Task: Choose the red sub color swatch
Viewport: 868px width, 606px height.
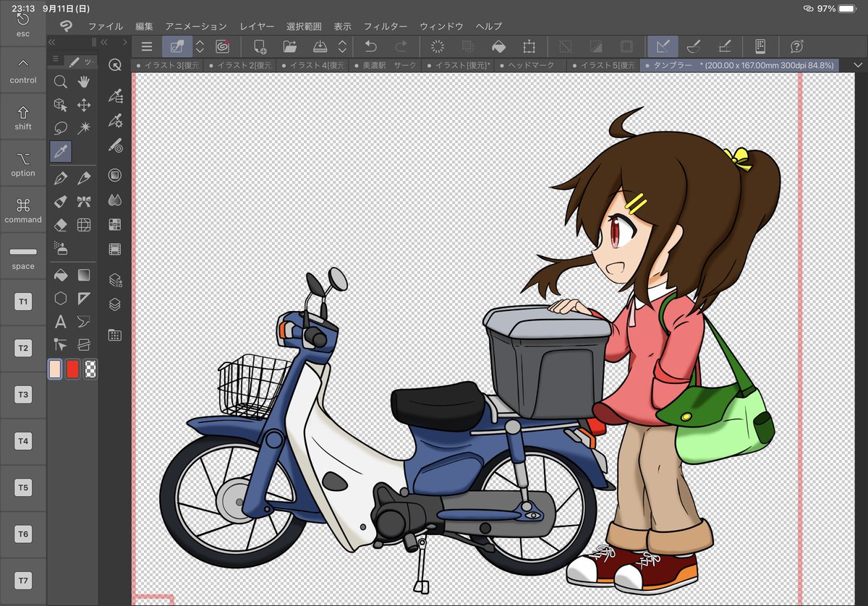Action: pyautogui.click(x=72, y=369)
